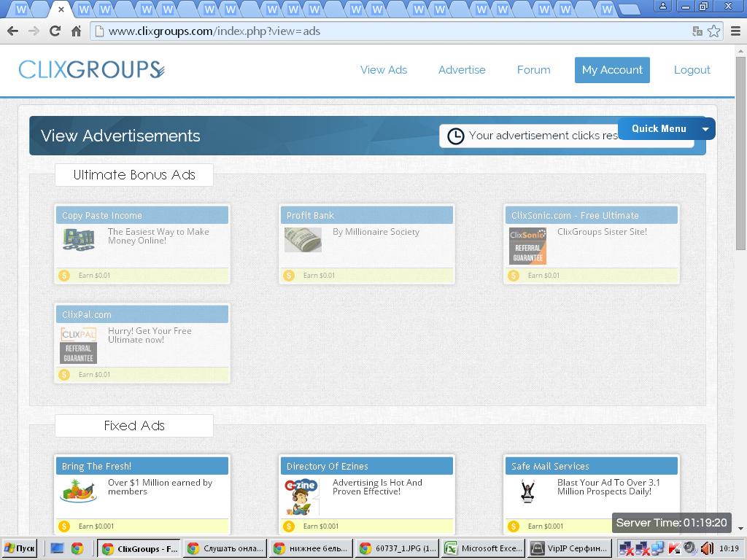Click the volume speaker icon in system tray
This screenshot has height=560, width=747.
point(707,548)
